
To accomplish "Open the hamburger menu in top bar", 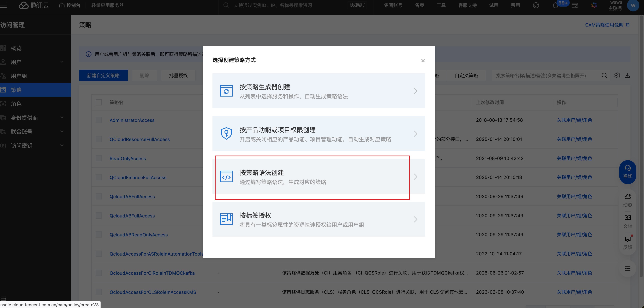I will pyautogui.click(x=3, y=5).
